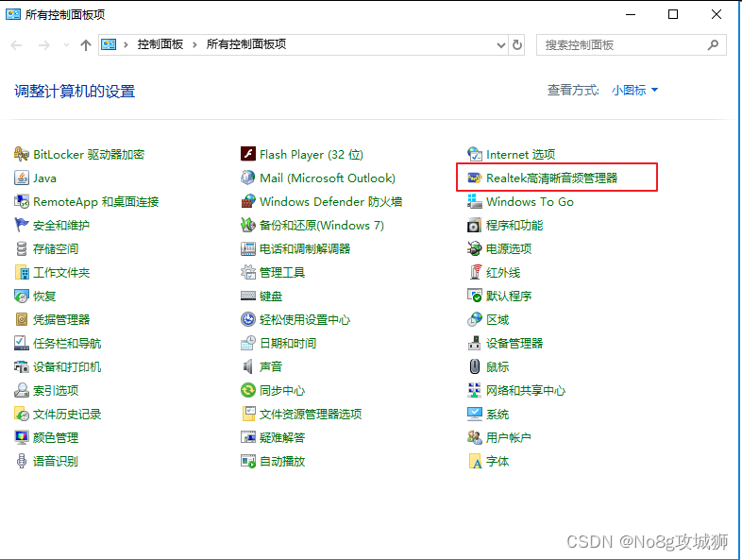Image resolution: width=742 pixels, height=560 pixels.
Task: Open the 电源选项 link
Action: pyautogui.click(x=509, y=249)
